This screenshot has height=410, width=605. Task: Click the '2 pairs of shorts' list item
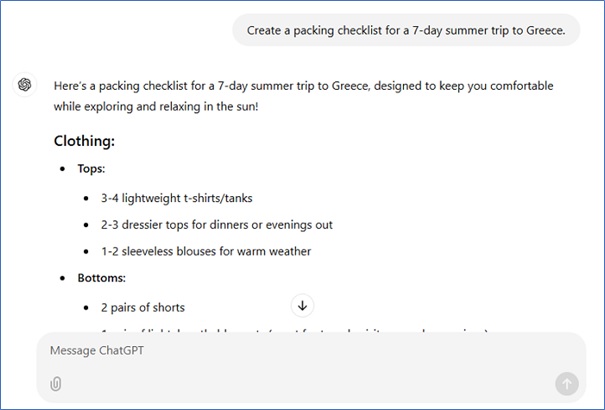[143, 307]
